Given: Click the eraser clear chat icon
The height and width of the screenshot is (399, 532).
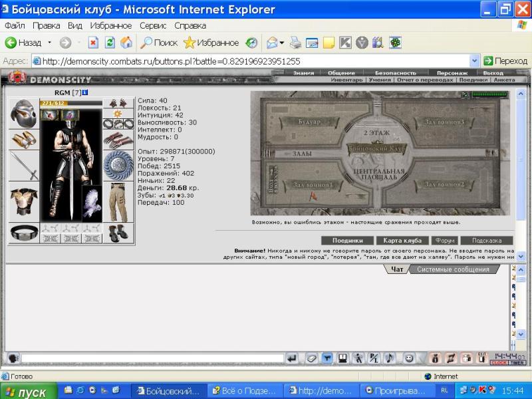Looking at the screenshot, I should coord(311,358).
